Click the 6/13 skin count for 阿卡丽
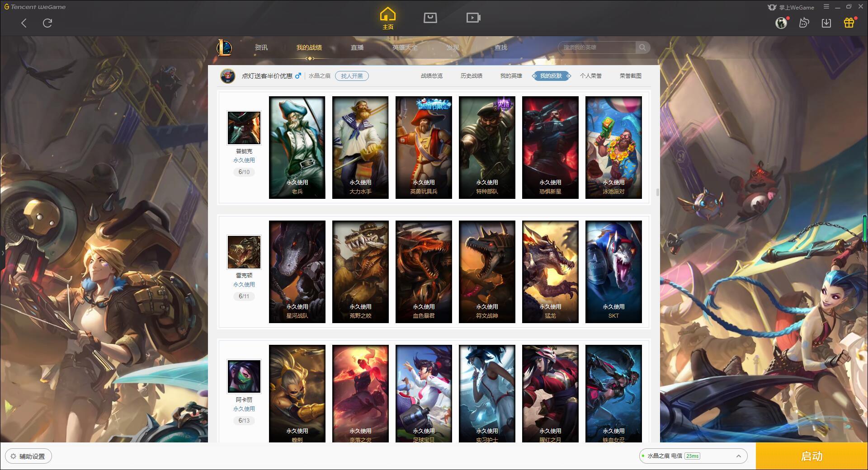 (244, 421)
